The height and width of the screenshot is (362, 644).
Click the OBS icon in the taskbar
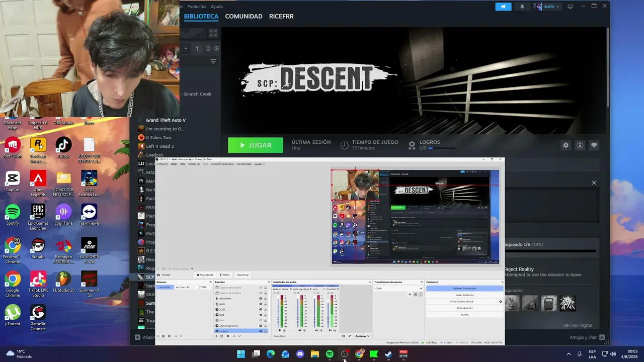pyautogui.click(x=344, y=354)
